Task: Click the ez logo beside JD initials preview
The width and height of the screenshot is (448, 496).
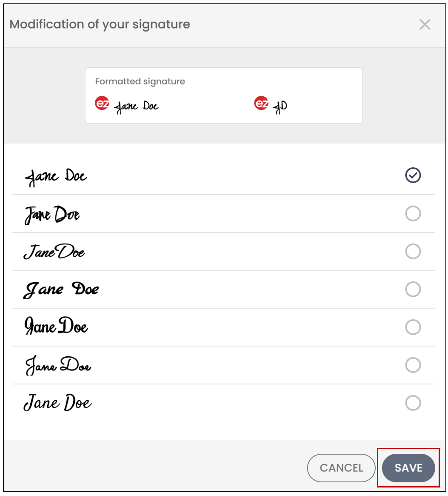Action: click(262, 103)
